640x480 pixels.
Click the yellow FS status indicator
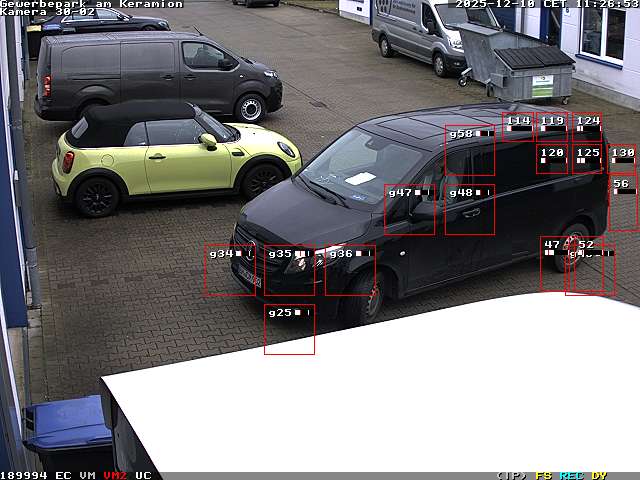click(x=544, y=475)
